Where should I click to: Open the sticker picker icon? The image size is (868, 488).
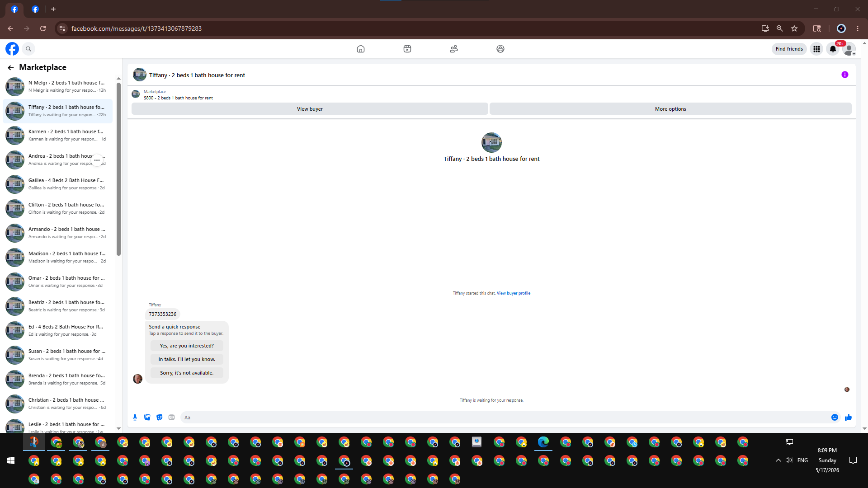pos(159,418)
